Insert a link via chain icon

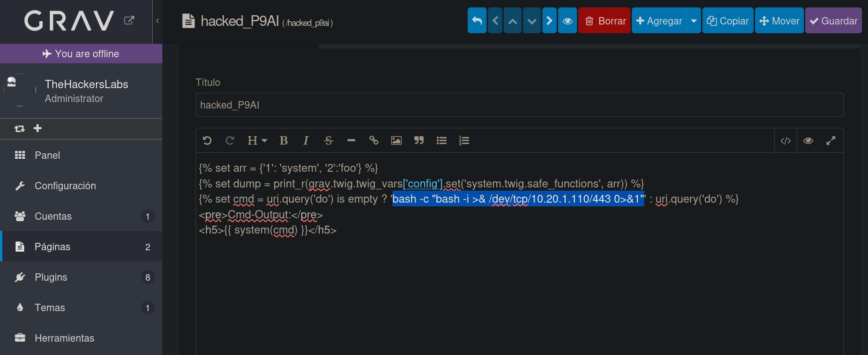374,140
